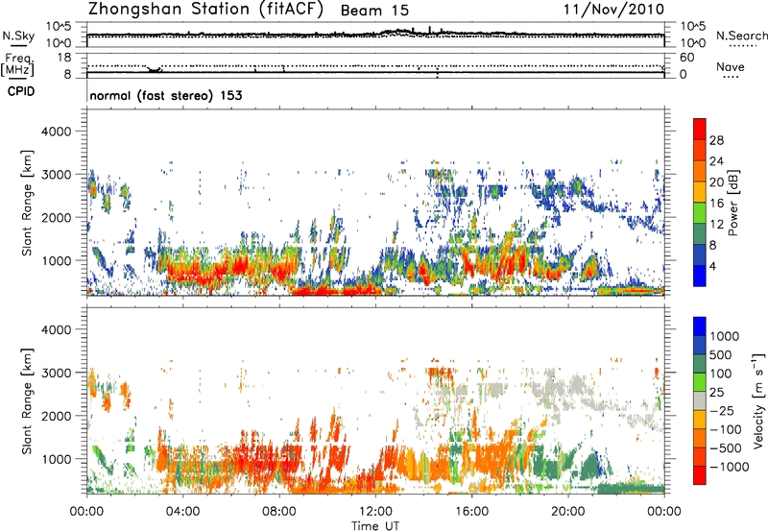The width and height of the screenshot is (768, 532).
Task: Click the '18' frequency axis tick
Action: pos(64,58)
